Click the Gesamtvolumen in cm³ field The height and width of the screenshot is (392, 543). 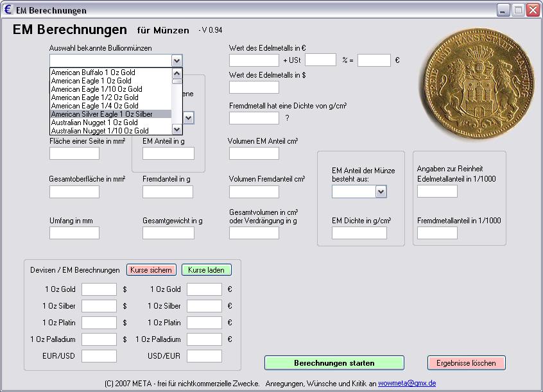pyautogui.click(x=254, y=233)
